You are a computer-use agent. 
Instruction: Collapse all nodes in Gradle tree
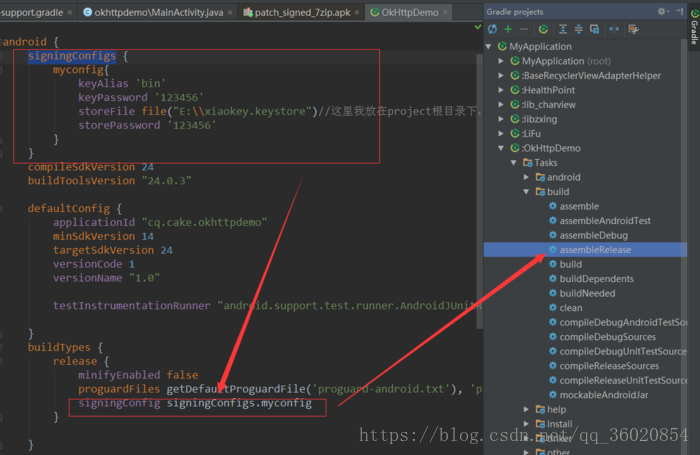point(579,29)
